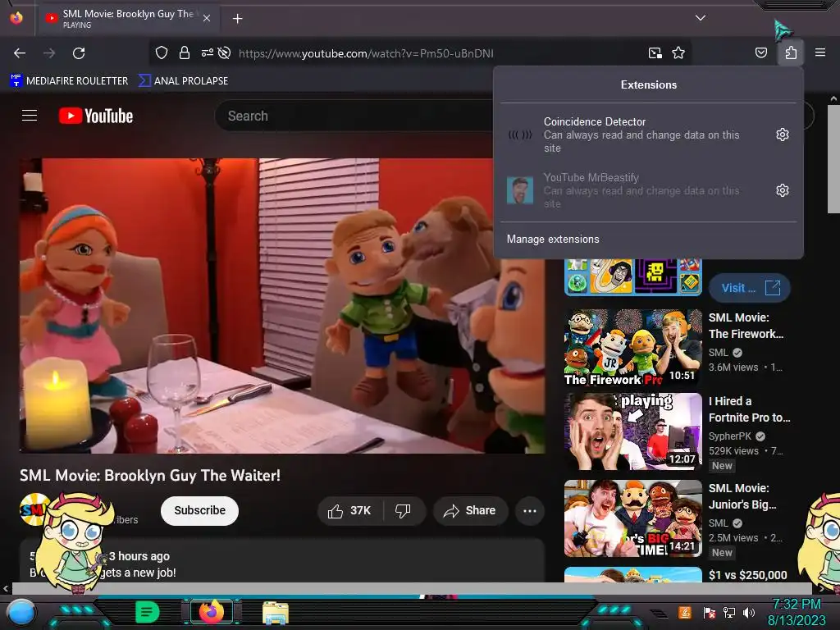Open the $1 vs $250,000 video title
The height and width of the screenshot is (630, 840).
pyautogui.click(x=748, y=575)
